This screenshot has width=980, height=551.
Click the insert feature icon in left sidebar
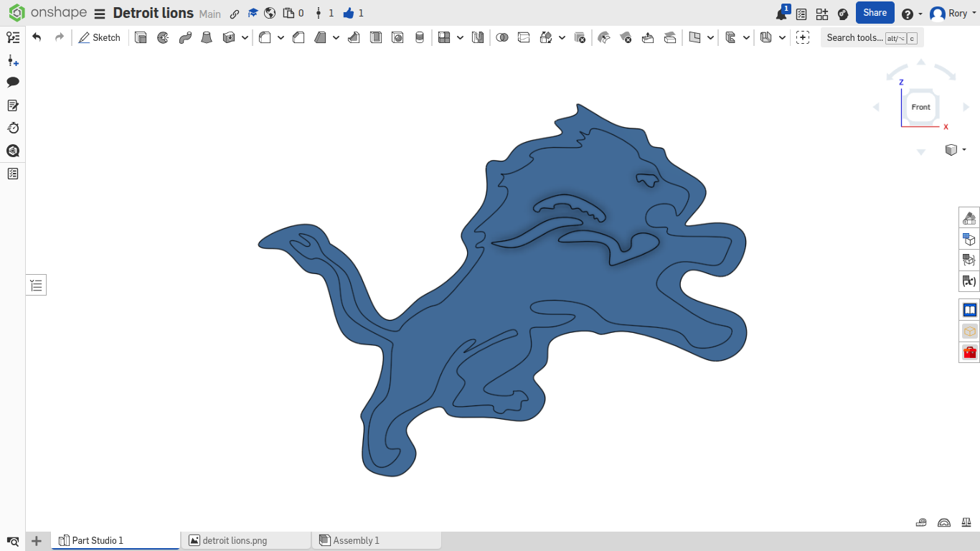[x=13, y=60]
